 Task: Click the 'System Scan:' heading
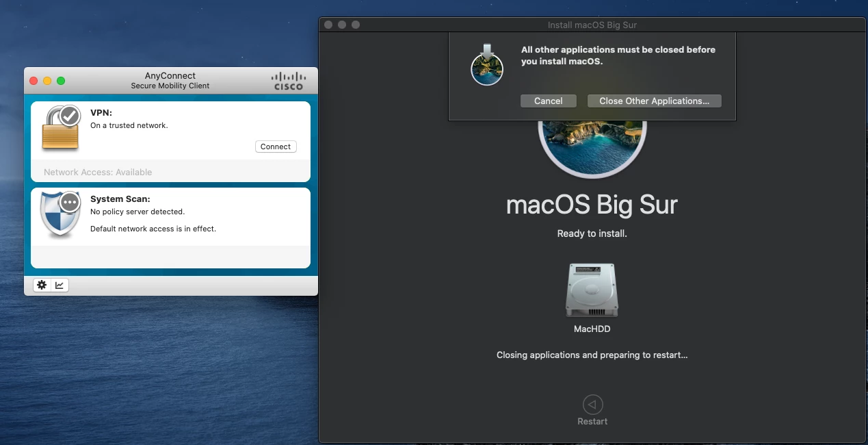click(120, 199)
